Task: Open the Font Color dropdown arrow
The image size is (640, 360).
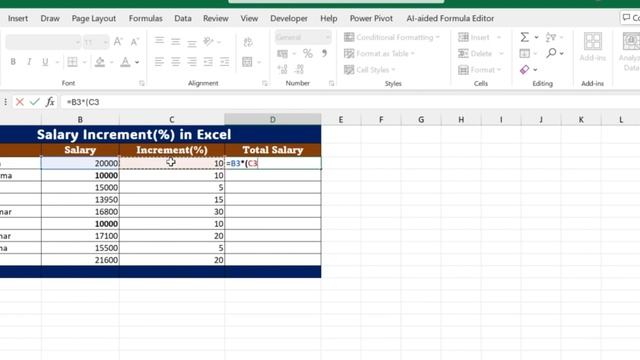Action: tap(137, 62)
